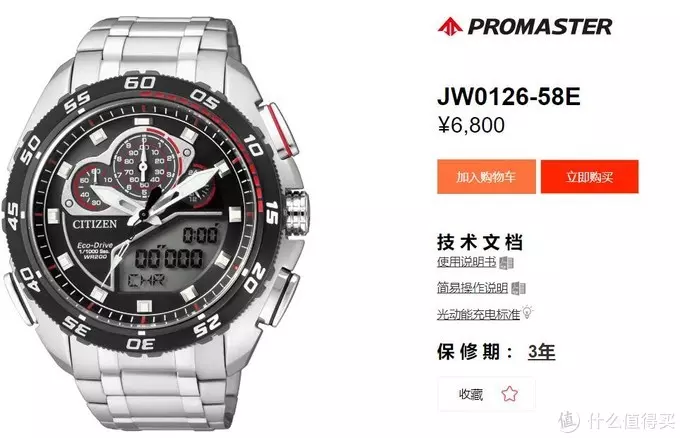Add watch to cart with 加入购物车
Image resolution: width=680 pixels, height=438 pixels.
coord(486,177)
